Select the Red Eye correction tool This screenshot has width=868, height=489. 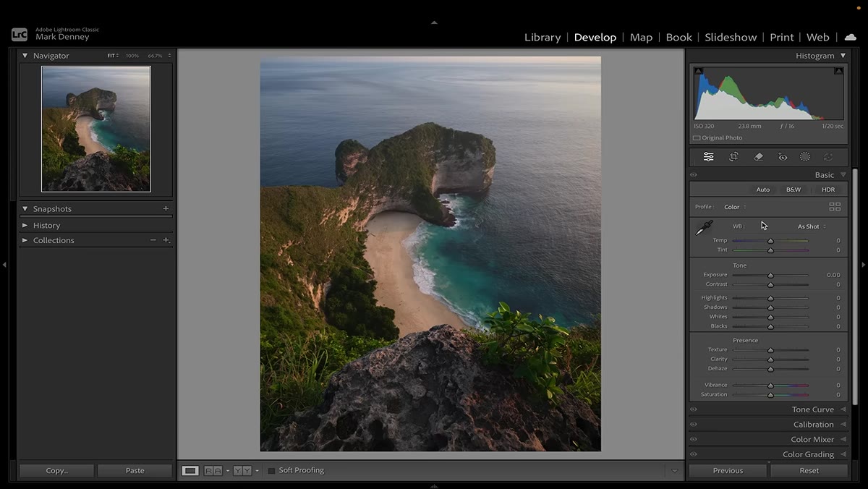[x=783, y=157]
